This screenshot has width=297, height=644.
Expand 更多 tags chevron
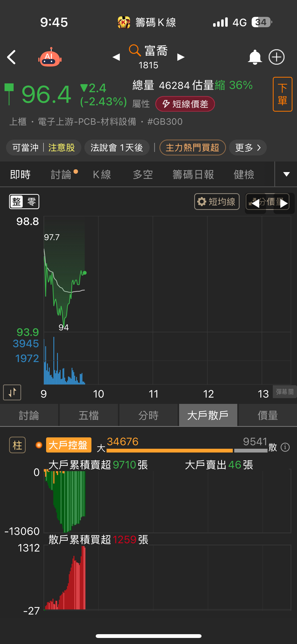tap(248, 148)
